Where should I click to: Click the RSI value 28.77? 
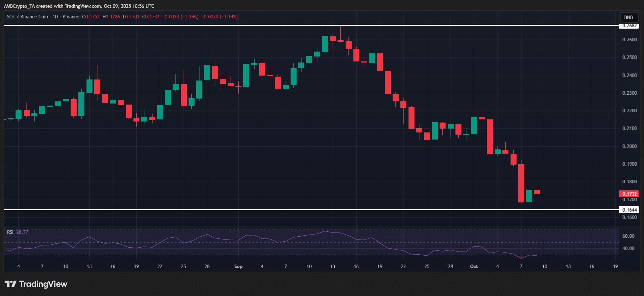tap(22, 232)
